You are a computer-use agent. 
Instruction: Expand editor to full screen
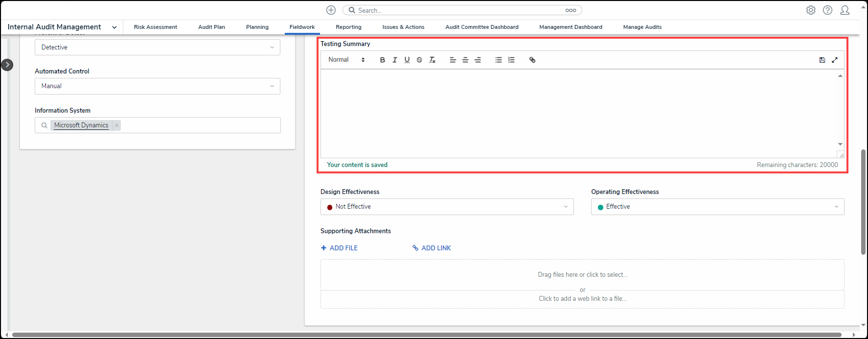[835, 60]
